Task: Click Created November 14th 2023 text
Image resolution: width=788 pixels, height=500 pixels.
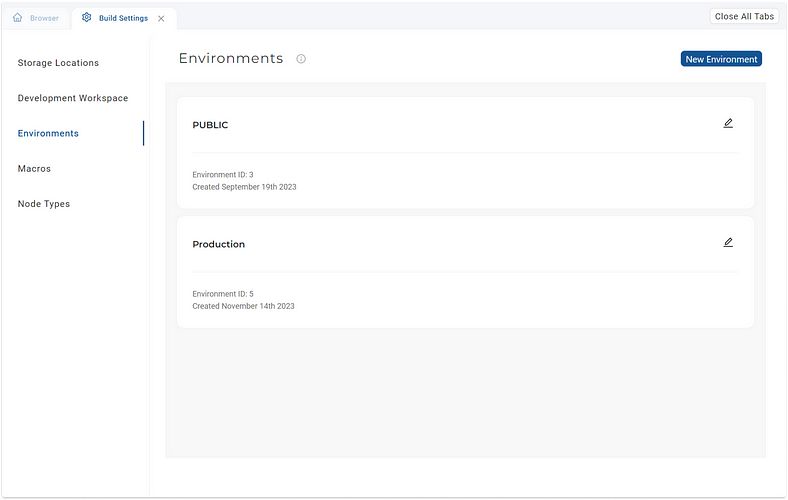Action: 243,306
